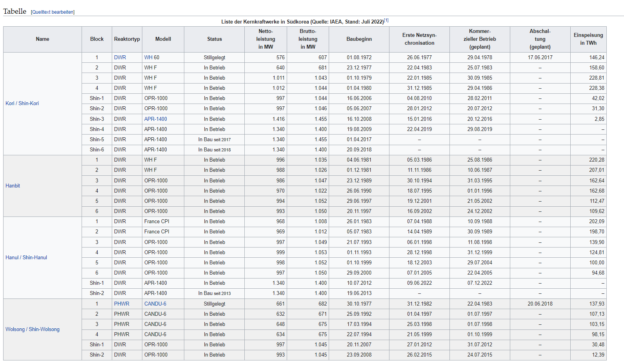Open the Kori power plant link

point(10,104)
